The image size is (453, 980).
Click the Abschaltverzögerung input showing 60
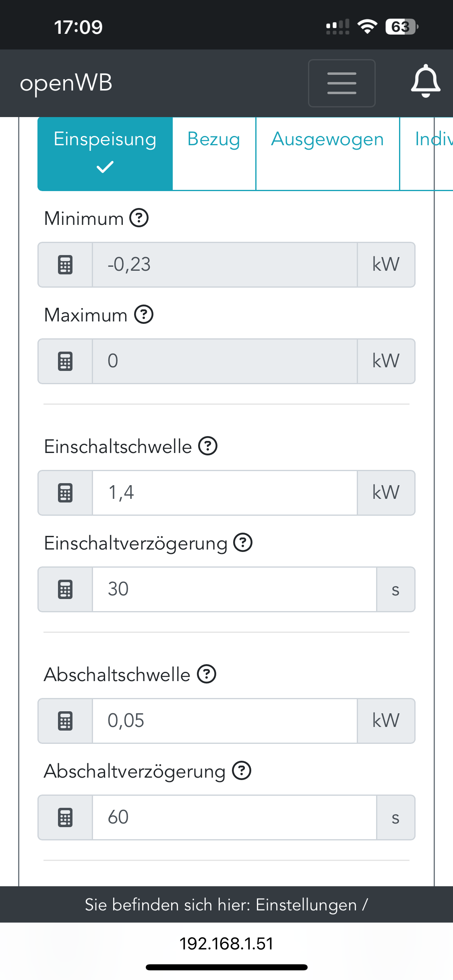[234, 817]
